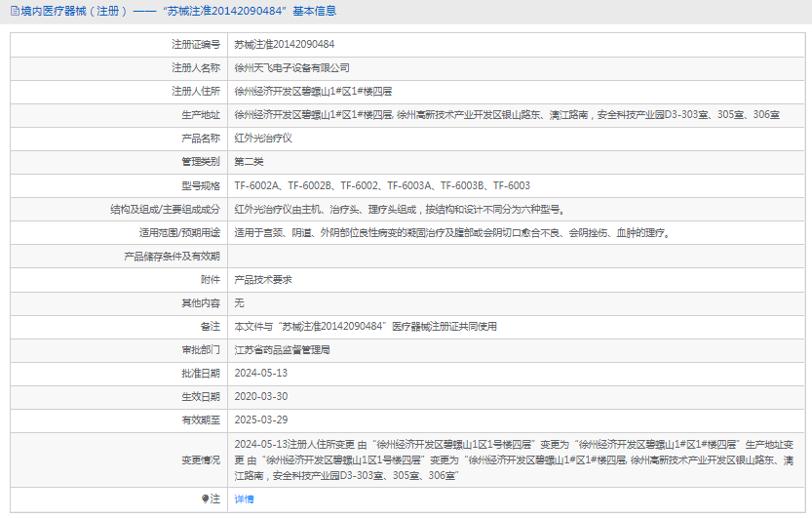Image resolution: width=812 pixels, height=519 pixels.
Task: Select attachment value 产品技术要求
Action: 263,279
